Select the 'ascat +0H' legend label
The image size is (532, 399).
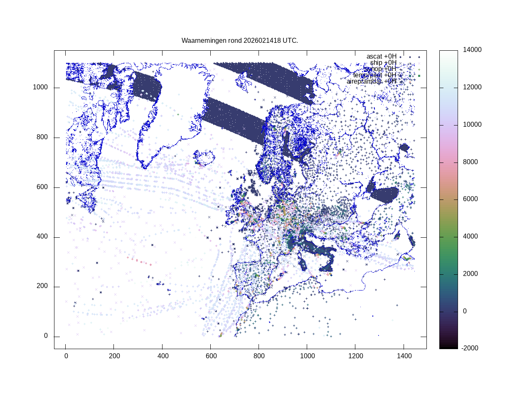381,57
